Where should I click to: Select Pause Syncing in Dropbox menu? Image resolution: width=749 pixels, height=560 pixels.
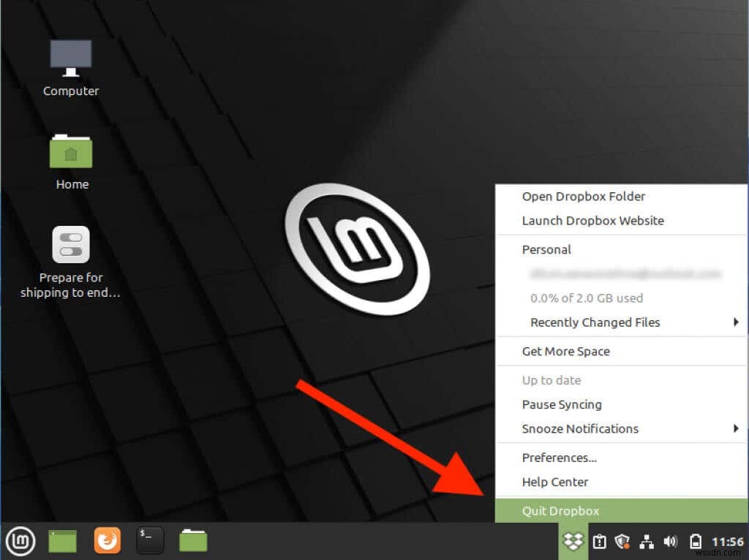pos(562,404)
